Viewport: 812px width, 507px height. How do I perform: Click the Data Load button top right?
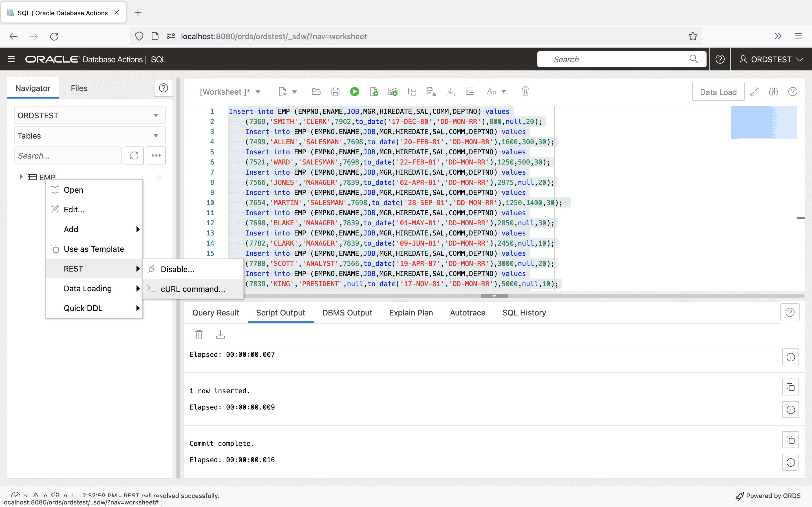coord(718,92)
